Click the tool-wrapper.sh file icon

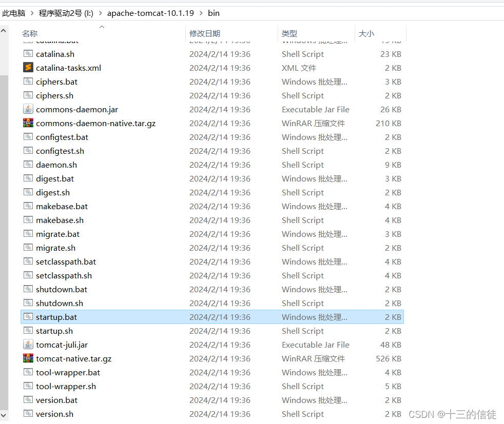pyautogui.click(x=28, y=386)
